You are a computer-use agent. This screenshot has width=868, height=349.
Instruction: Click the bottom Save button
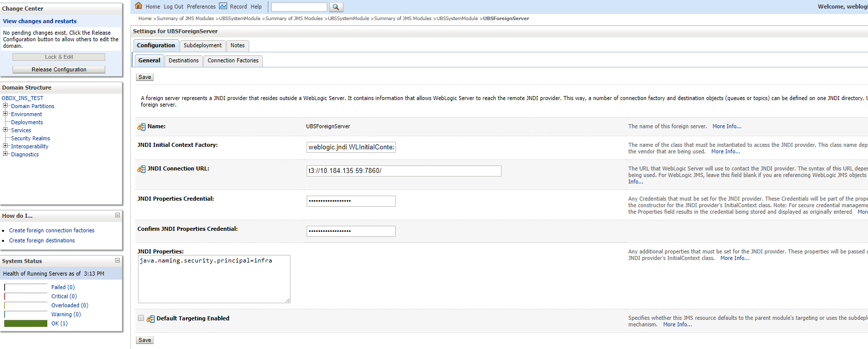point(144,340)
